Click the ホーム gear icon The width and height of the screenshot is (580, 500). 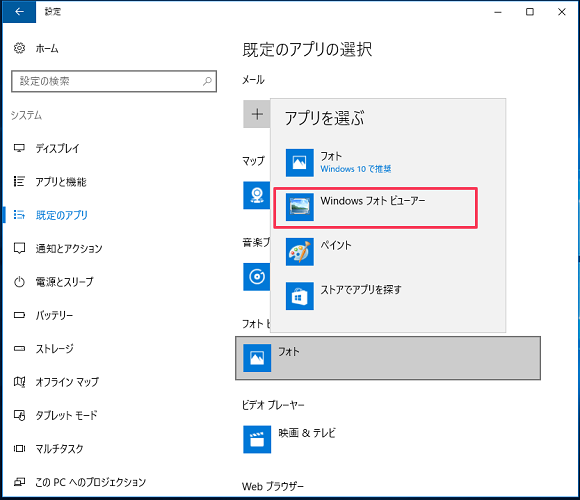19,48
